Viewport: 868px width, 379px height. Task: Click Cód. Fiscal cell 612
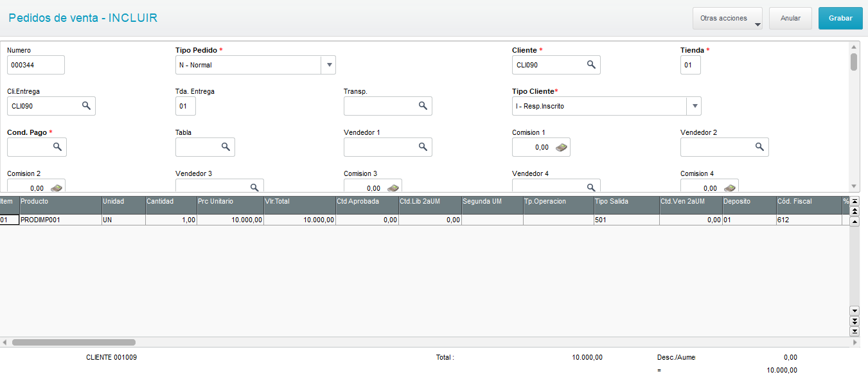809,220
